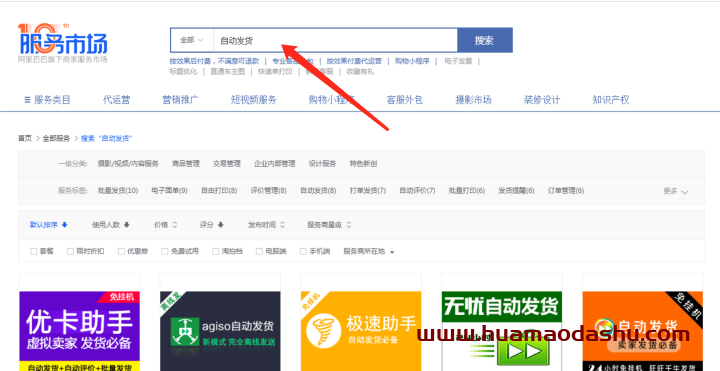Click the 搜索 button
This screenshot has height=371, width=720.
(x=484, y=40)
